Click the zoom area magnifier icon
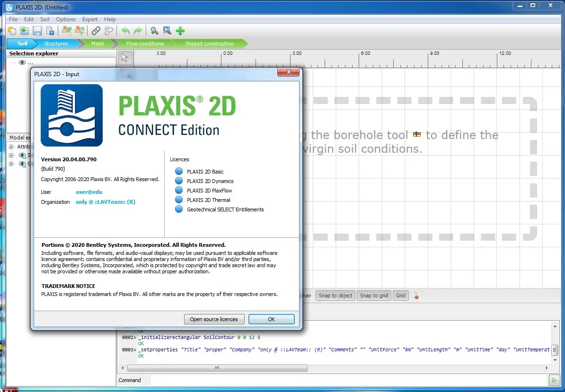The height and width of the screenshot is (392, 565). 167,31
